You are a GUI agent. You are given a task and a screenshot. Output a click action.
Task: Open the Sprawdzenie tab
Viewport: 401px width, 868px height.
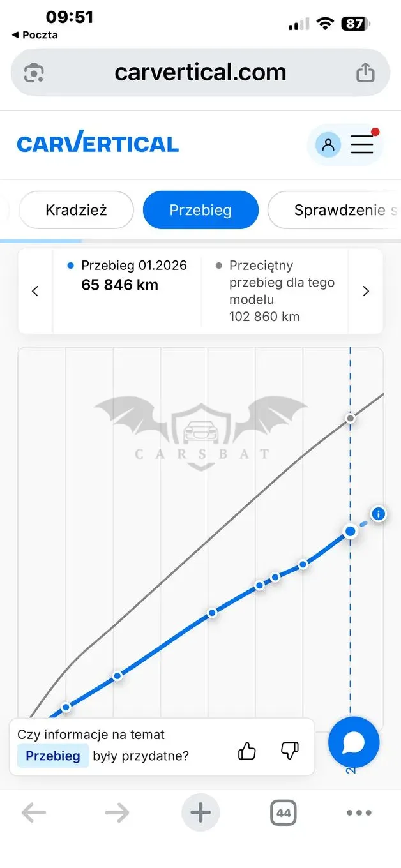(x=334, y=210)
